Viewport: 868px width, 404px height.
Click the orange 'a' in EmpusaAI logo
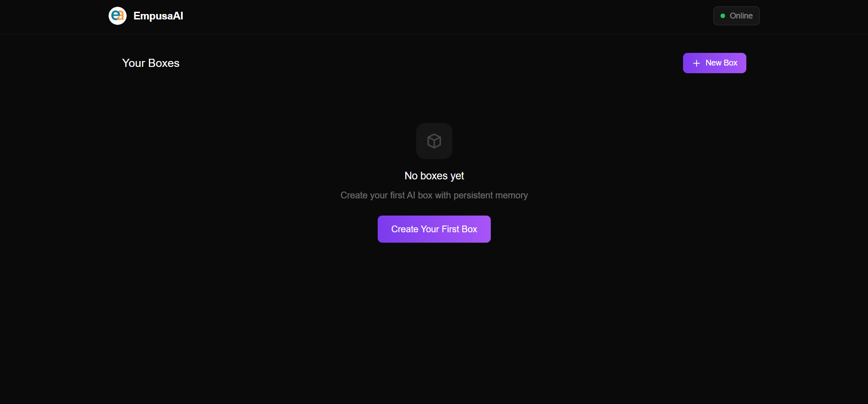[x=120, y=17]
